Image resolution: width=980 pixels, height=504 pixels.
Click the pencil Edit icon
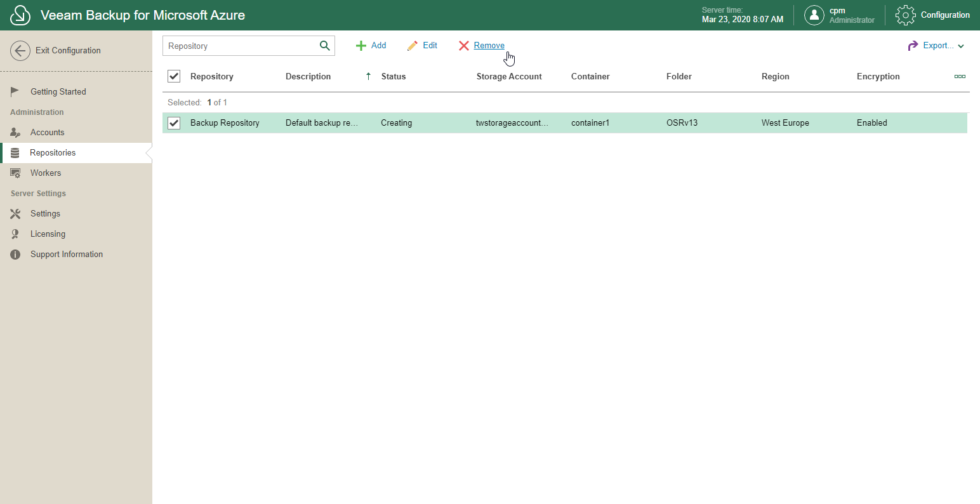point(413,46)
